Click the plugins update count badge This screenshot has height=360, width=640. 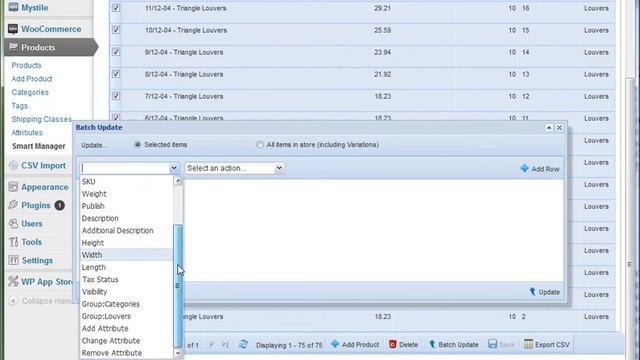click(x=60, y=205)
